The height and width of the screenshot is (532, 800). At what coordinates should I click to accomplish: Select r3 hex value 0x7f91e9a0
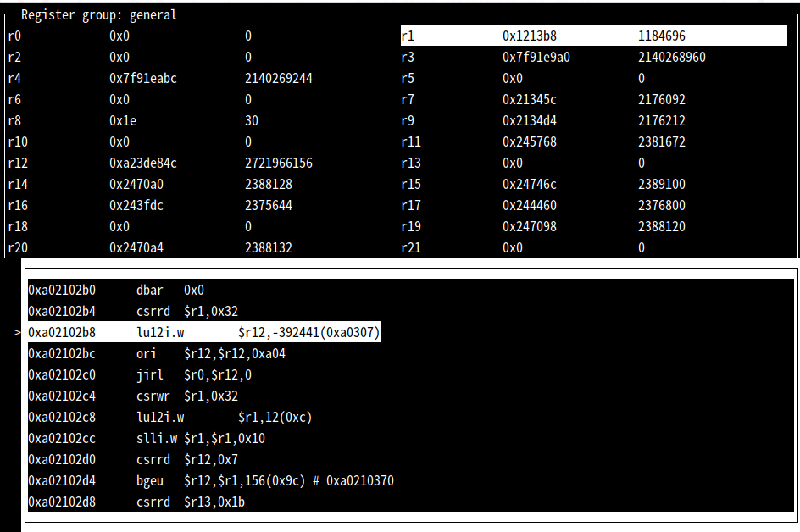pyautogui.click(x=536, y=58)
